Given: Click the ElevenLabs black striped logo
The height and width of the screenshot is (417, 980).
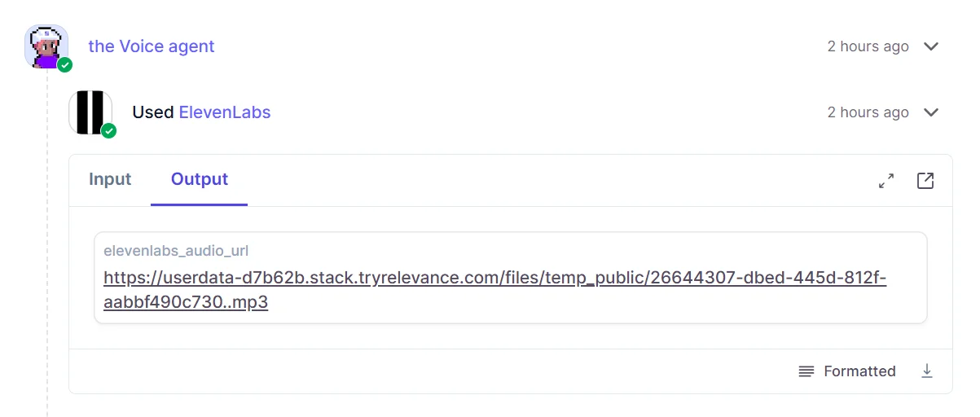Looking at the screenshot, I should 90,112.
